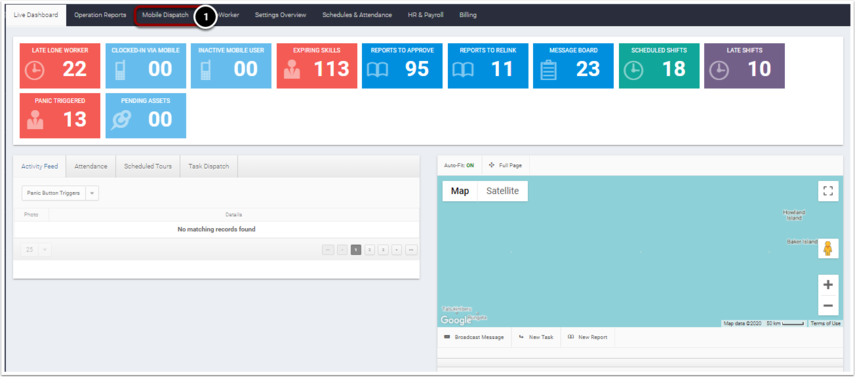Open the Terms of Use link

coord(825,324)
